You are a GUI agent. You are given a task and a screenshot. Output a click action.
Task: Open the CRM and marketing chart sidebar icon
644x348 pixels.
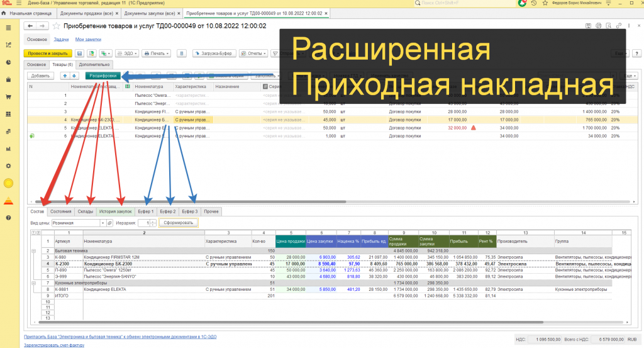(8, 45)
